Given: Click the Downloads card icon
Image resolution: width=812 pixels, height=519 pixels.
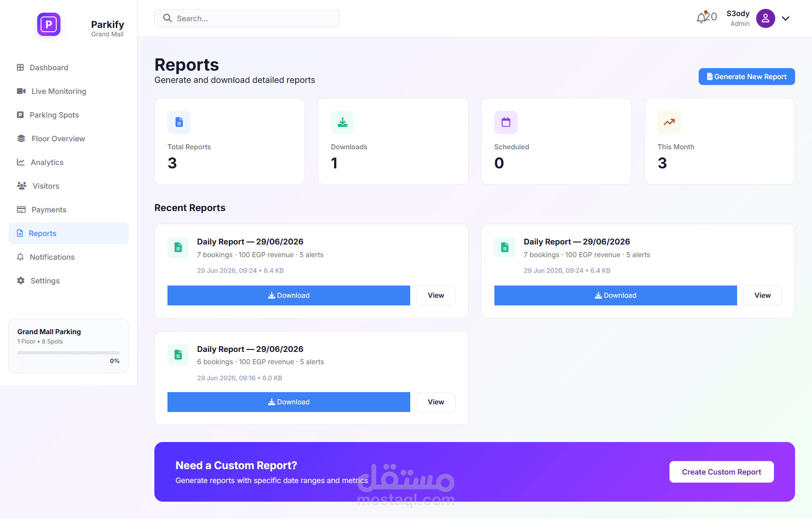Looking at the screenshot, I should click(x=343, y=122).
